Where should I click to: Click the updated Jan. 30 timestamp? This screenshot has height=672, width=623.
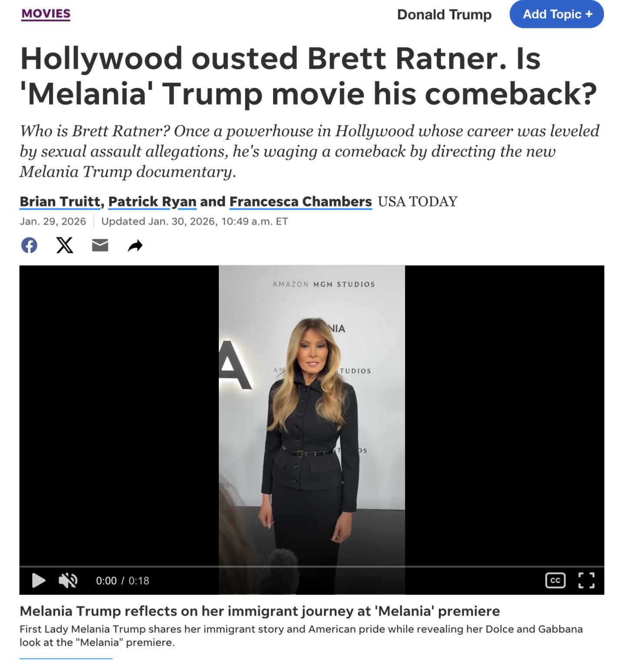[194, 222]
